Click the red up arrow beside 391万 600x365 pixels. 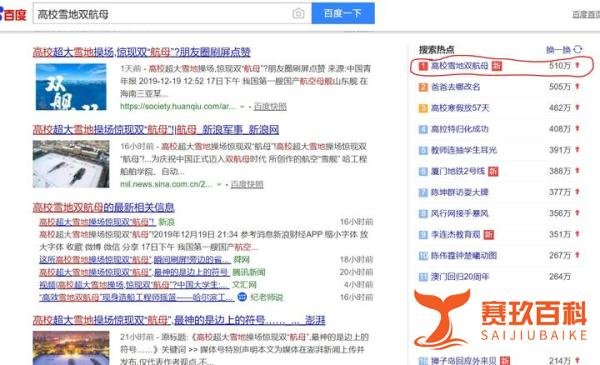[x=577, y=150]
